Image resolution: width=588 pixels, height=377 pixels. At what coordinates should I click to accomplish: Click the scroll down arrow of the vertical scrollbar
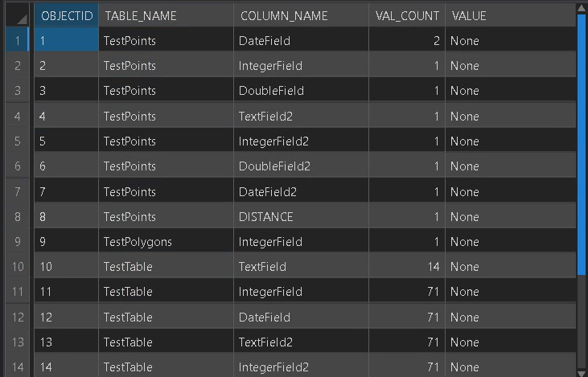[582, 371]
